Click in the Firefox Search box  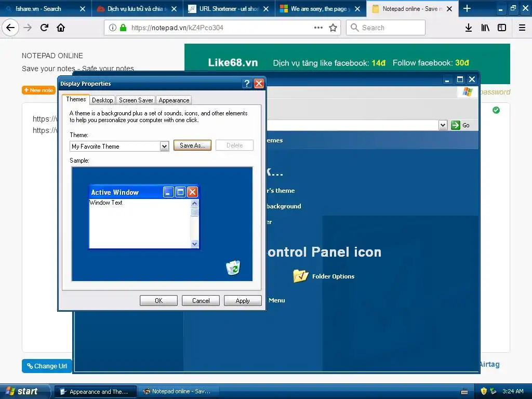pyautogui.click(x=385, y=28)
